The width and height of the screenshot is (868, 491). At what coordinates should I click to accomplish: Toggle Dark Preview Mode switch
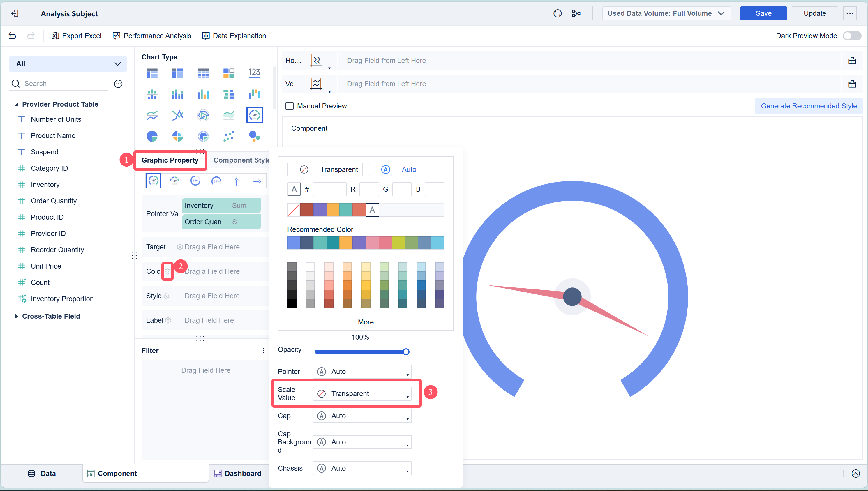coord(852,36)
